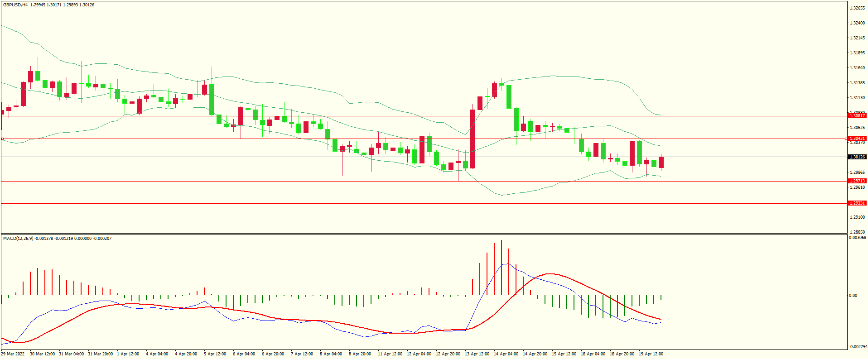Click the 14 Apr 20:00 time label
The width and height of the screenshot is (868, 359).
point(535,354)
